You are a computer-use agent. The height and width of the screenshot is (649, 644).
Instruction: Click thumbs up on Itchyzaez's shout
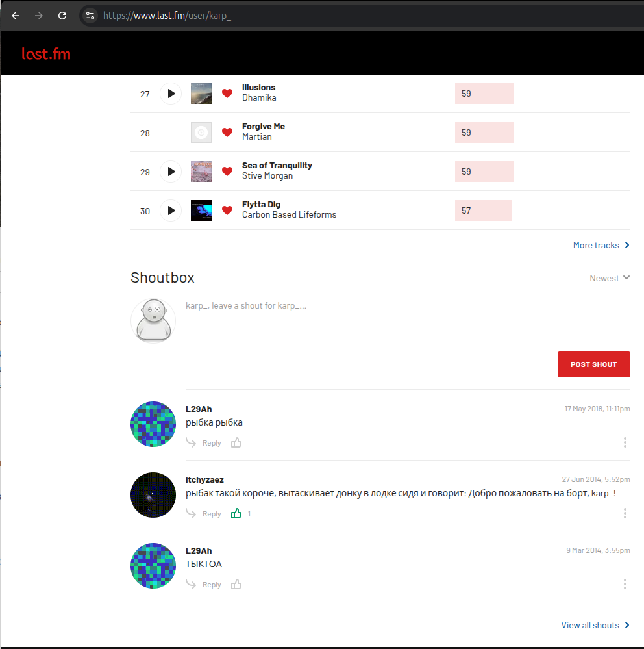(x=236, y=514)
